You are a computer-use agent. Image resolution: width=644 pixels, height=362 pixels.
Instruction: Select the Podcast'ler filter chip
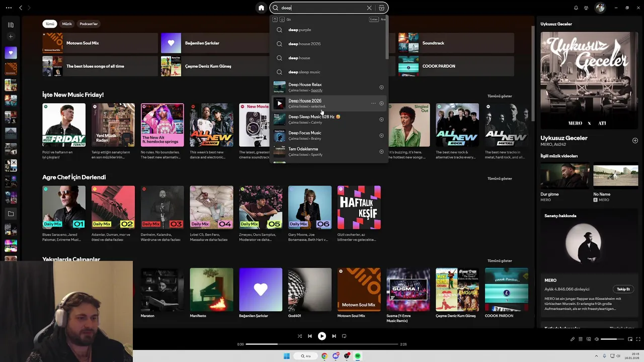coord(89,24)
